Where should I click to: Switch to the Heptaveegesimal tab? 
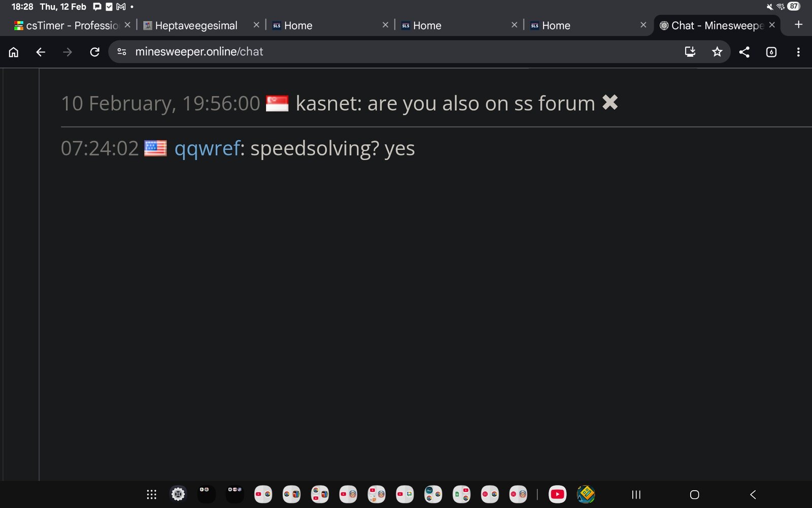tap(196, 25)
